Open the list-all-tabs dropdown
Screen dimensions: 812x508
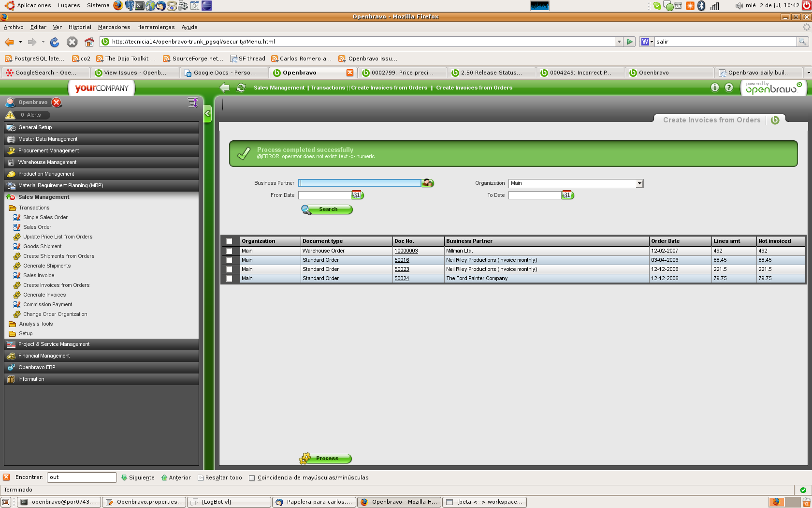point(808,73)
